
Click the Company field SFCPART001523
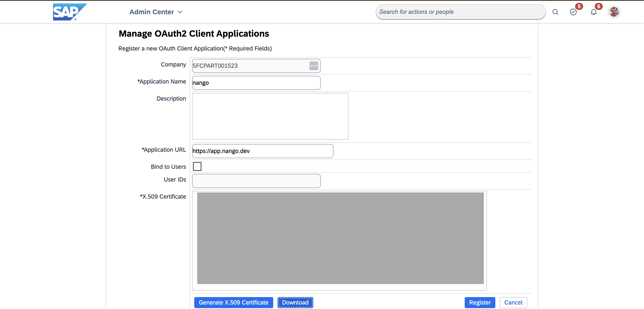[x=256, y=66]
